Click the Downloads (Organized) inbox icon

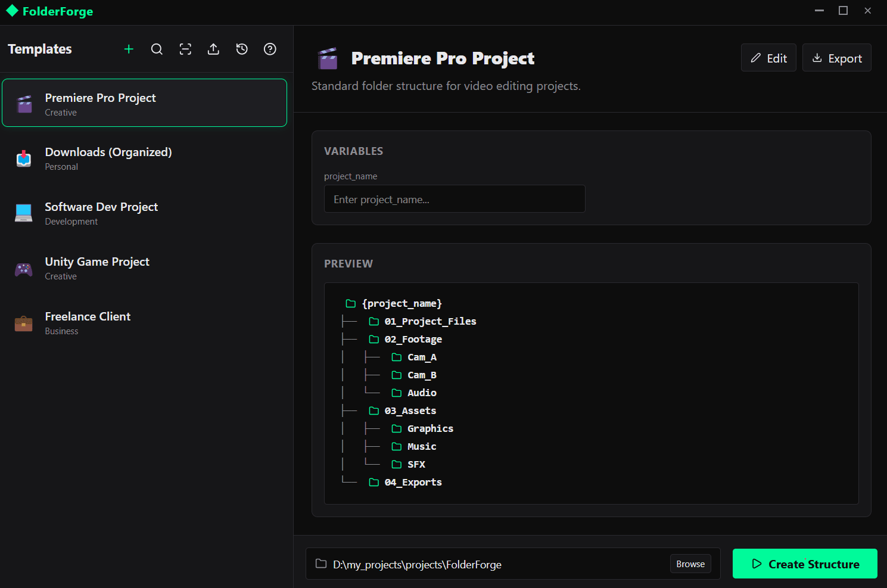click(24, 158)
